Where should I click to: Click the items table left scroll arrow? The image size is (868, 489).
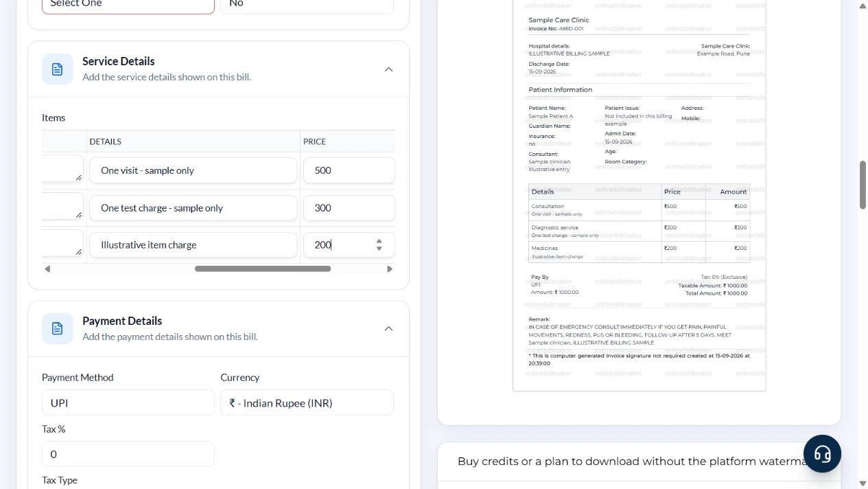pos(47,269)
